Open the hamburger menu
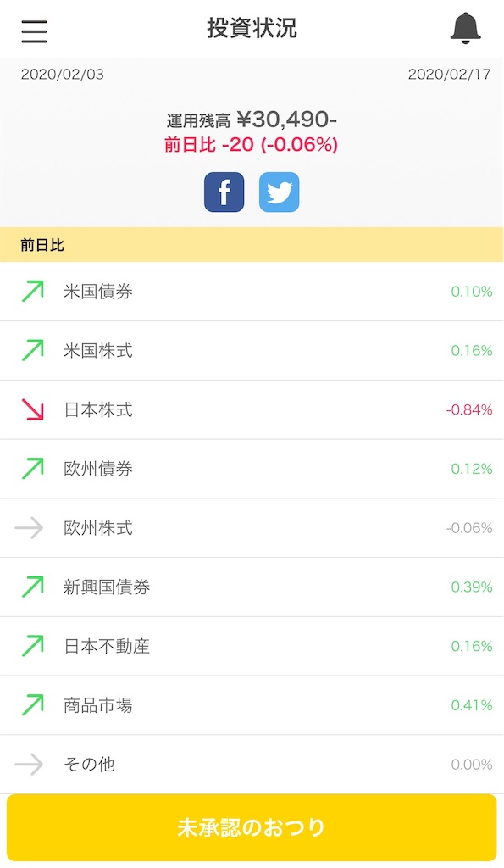504x868 pixels. [34, 31]
